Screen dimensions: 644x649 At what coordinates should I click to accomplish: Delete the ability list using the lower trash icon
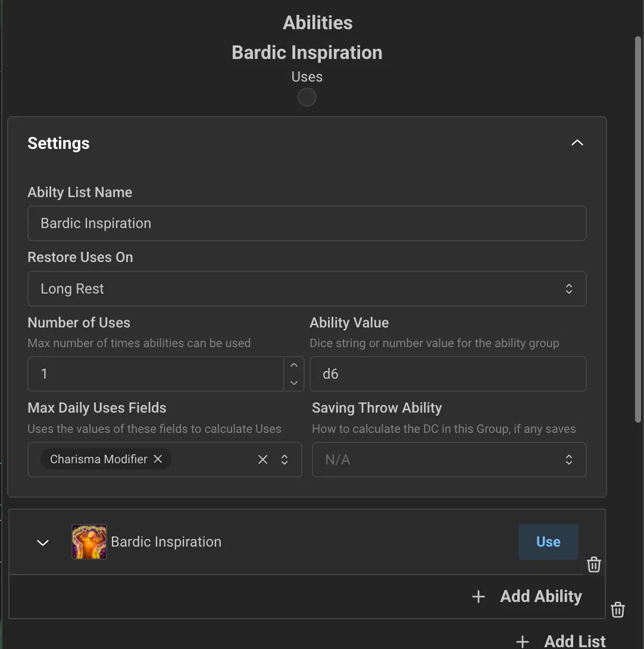[618, 610]
